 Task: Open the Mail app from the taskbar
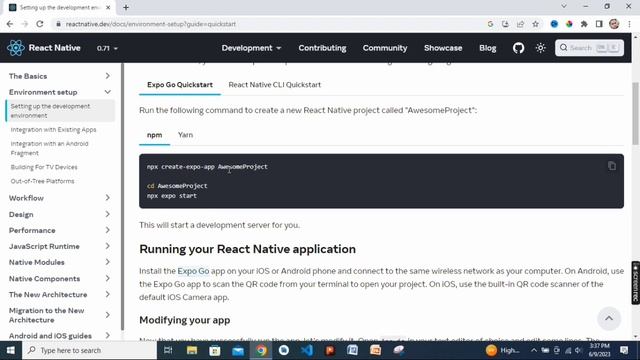click(x=238, y=350)
